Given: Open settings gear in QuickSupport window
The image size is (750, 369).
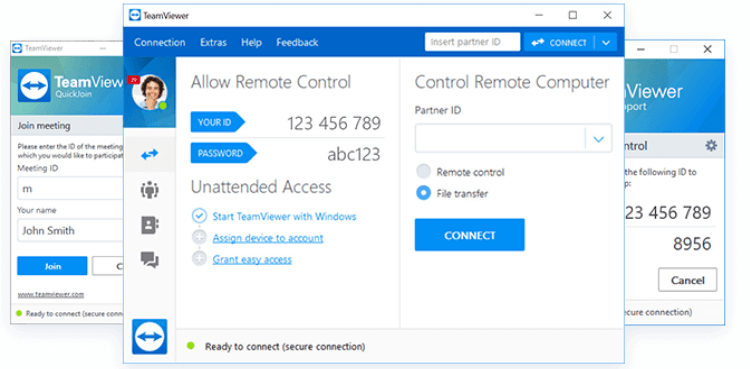Looking at the screenshot, I should tap(711, 145).
